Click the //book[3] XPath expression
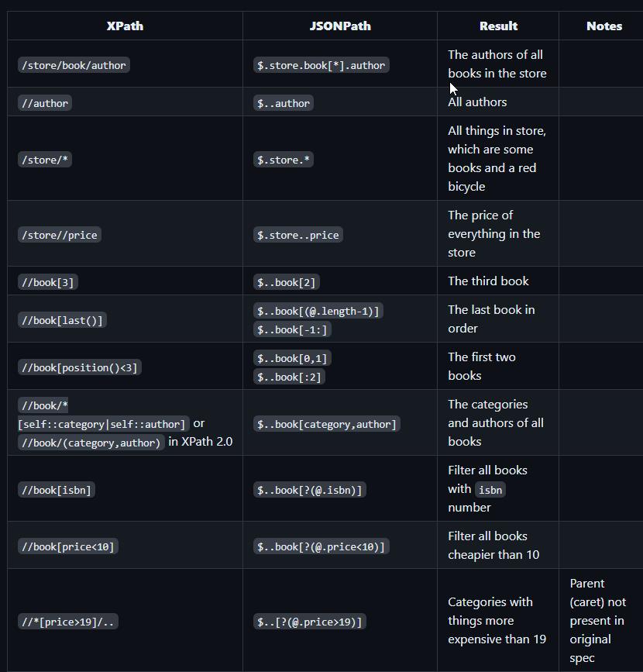 [x=48, y=282]
